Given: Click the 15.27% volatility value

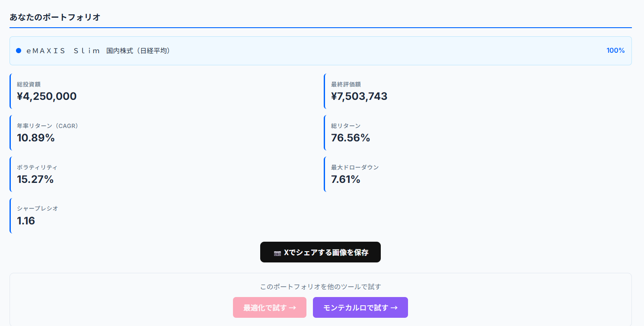Looking at the screenshot, I should (x=35, y=179).
